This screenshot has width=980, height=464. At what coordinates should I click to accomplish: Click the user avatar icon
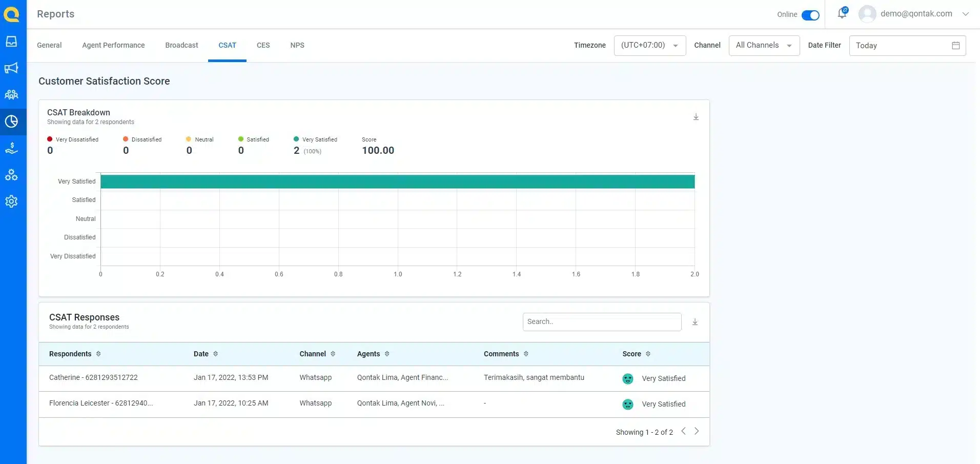pyautogui.click(x=867, y=14)
